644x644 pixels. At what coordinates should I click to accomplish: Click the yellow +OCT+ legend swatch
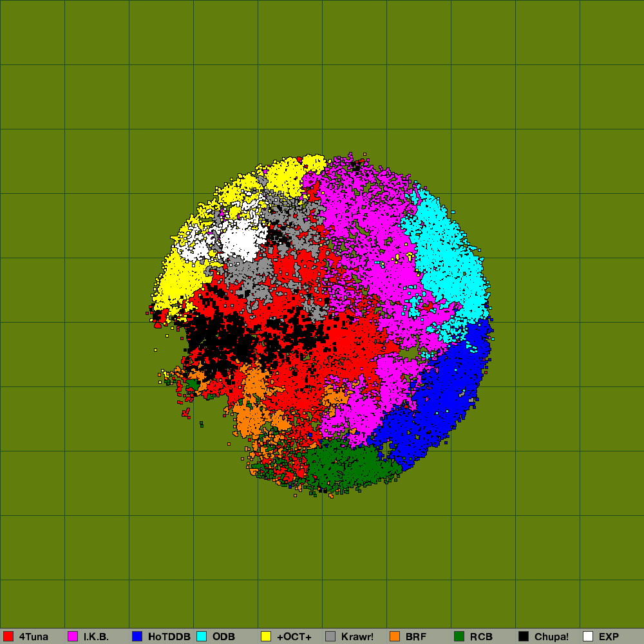266,636
